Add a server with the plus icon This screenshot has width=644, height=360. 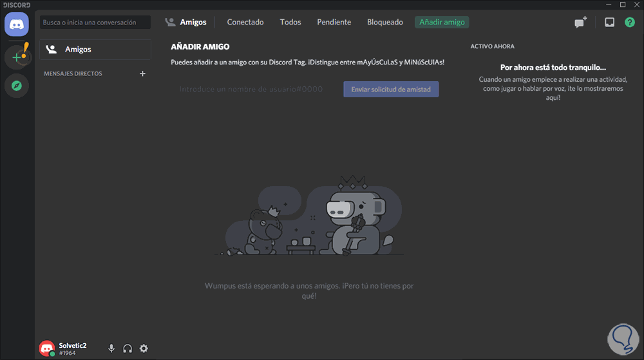pyautogui.click(x=17, y=57)
